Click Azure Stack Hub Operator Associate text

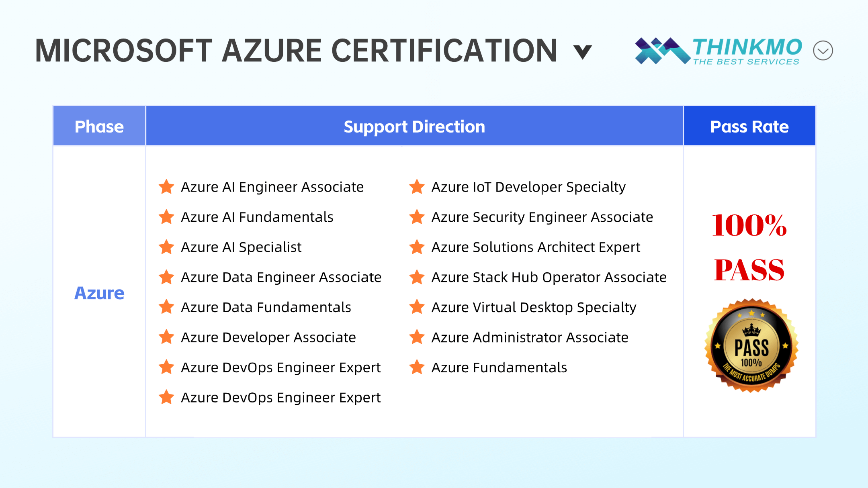[x=549, y=277]
